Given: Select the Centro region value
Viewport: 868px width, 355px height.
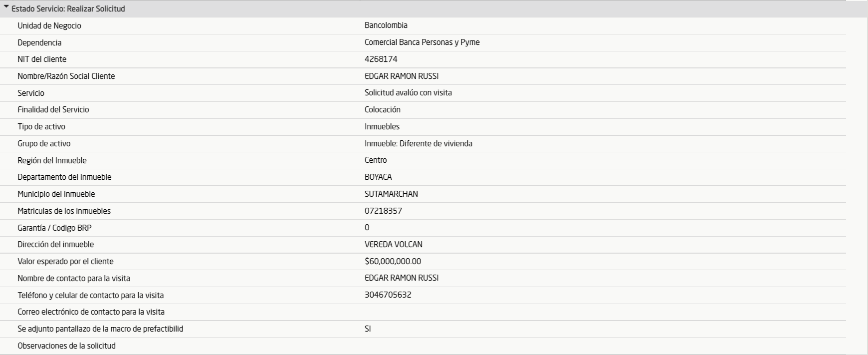Looking at the screenshot, I should [x=376, y=160].
